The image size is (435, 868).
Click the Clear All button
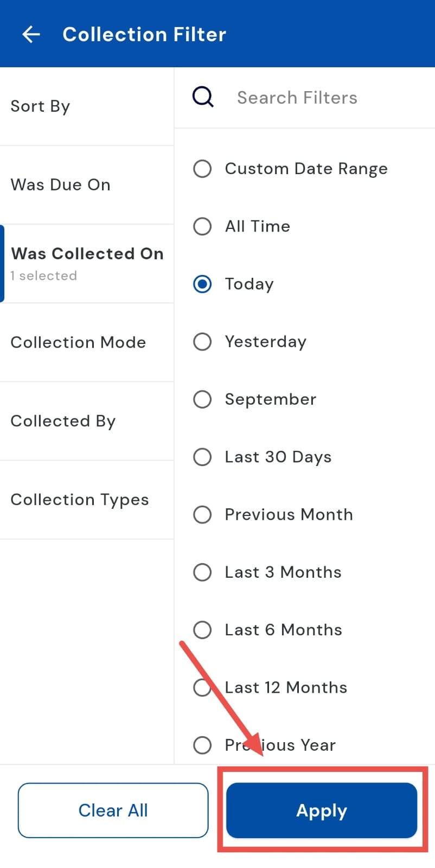point(113,810)
